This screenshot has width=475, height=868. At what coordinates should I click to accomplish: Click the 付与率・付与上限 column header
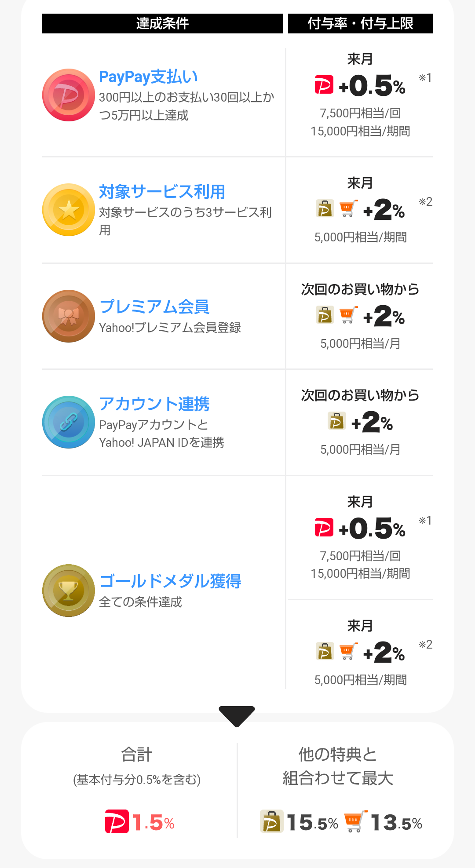click(360, 23)
